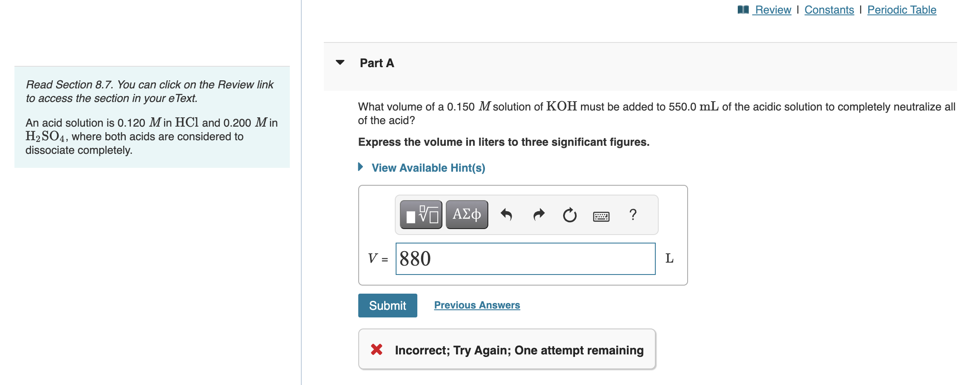Click the disclosure triangle before View Available Hints

tap(360, 167)
